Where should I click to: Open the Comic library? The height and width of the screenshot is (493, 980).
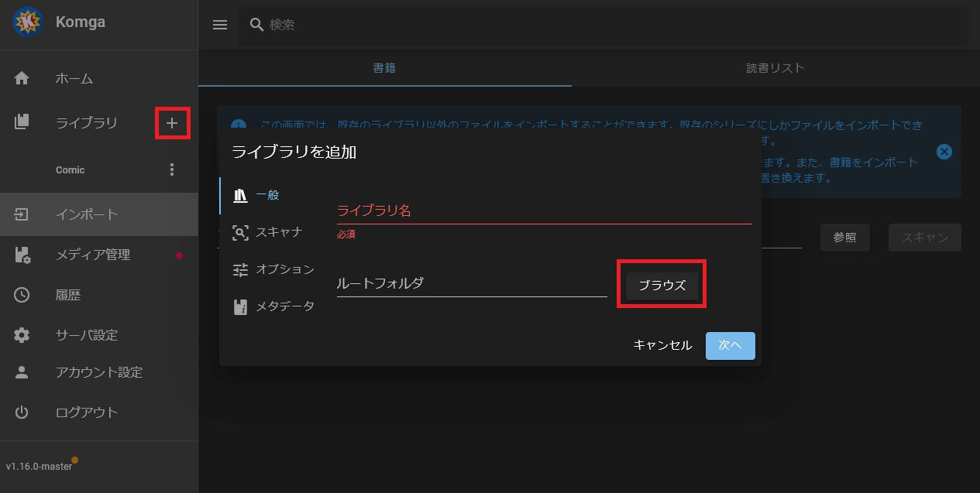[70, 169]
